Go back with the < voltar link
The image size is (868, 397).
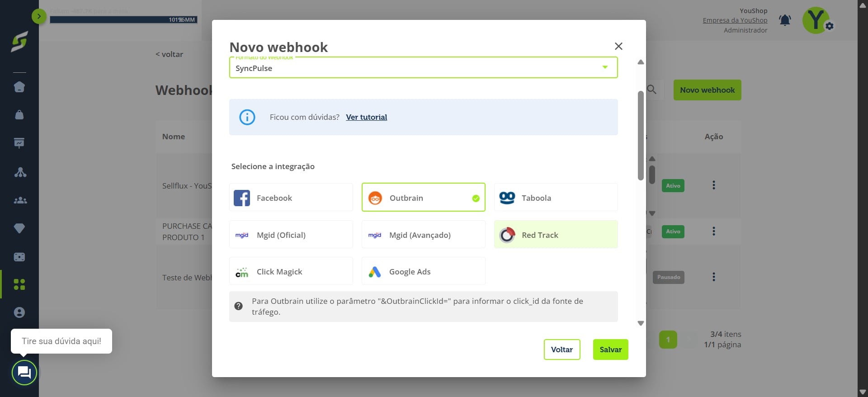pyautogui.click(x=170, y=54)
